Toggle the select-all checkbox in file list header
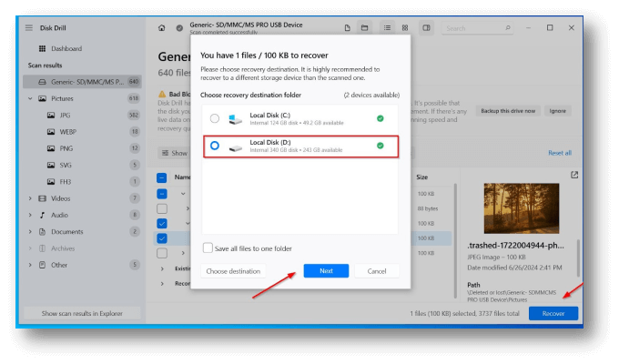Viewport: 619px width, 364px height. click(162, 177)
